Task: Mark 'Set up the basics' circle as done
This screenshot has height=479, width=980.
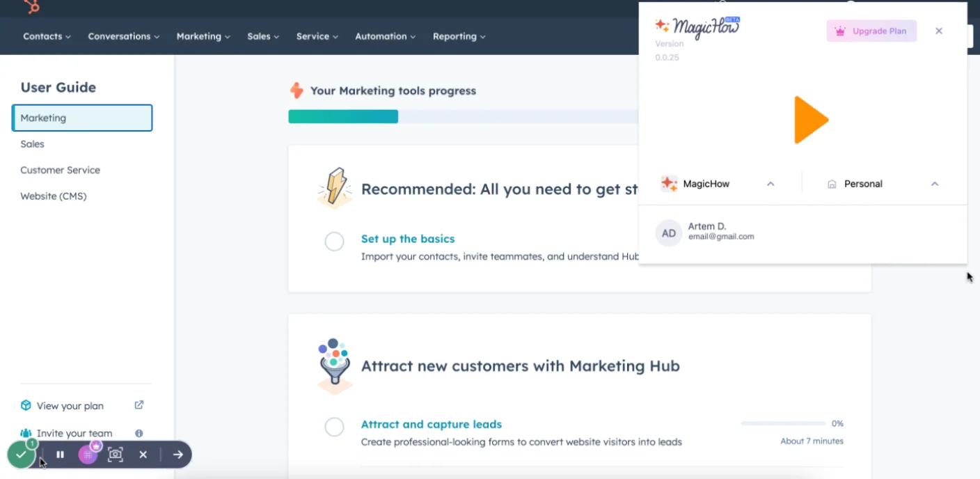Action: tap(334, 242)
